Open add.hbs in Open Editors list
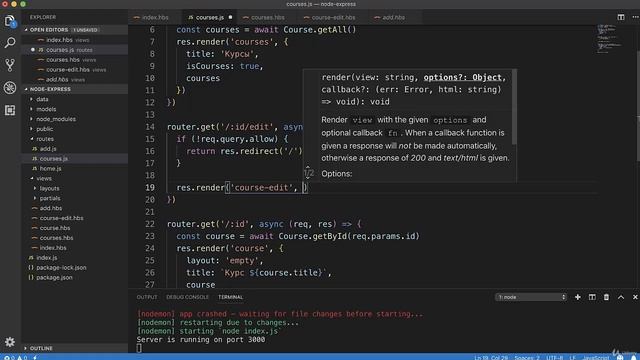 tap(74, 79)
